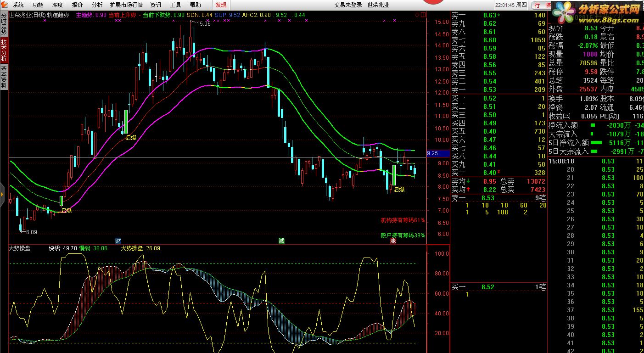Select the 卖十 8.63 order row

point(498,15)
